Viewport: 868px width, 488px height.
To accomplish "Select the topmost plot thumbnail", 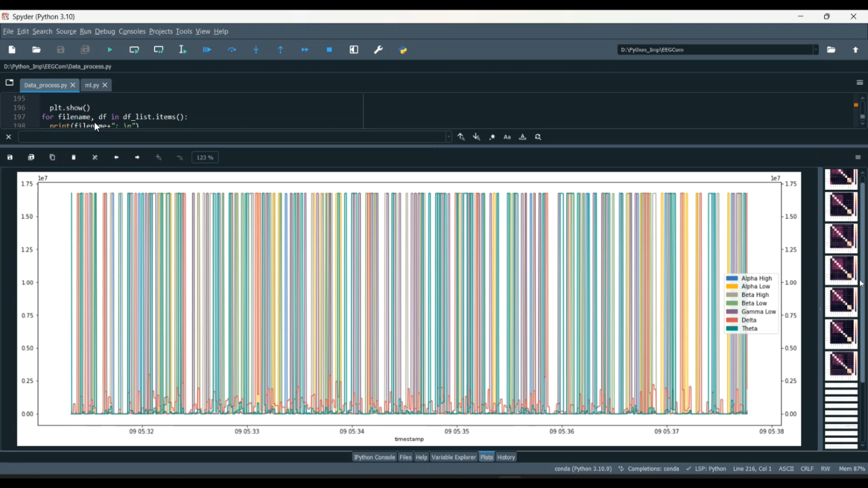I will [x=841, y=178].
